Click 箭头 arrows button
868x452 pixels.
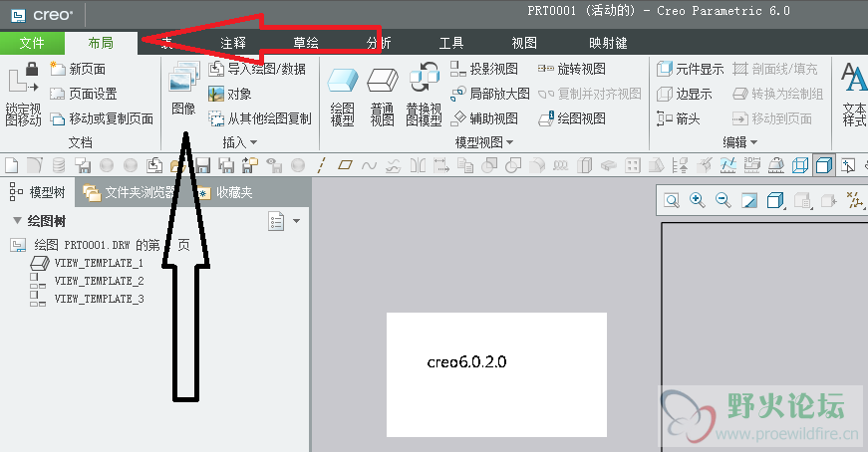pos(678,118)
